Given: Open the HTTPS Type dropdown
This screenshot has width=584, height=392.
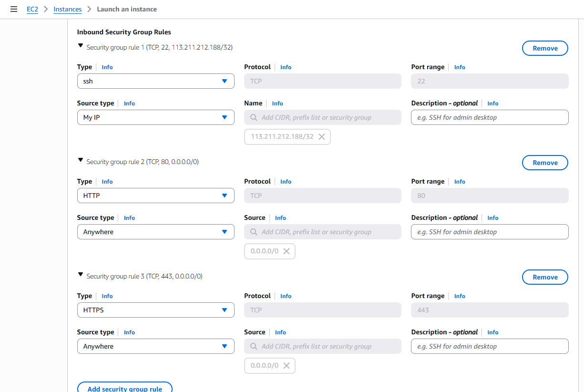Looking at the screenshot, I should click(155, 310).
